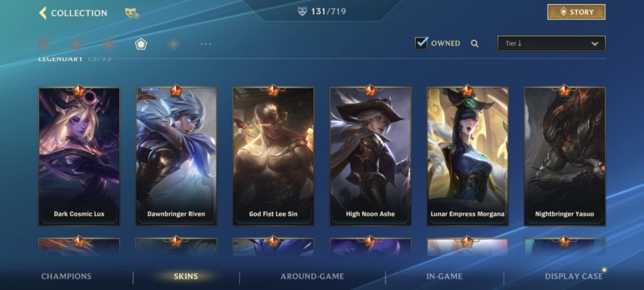Open the theater masks skin shop icon
The width and height of the screenshot is (644, 290).
pyautogui.click(x=132, y=13)
